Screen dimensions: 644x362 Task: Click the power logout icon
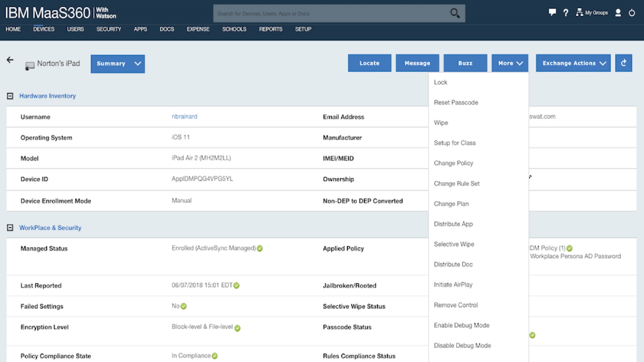pos(632,13)
